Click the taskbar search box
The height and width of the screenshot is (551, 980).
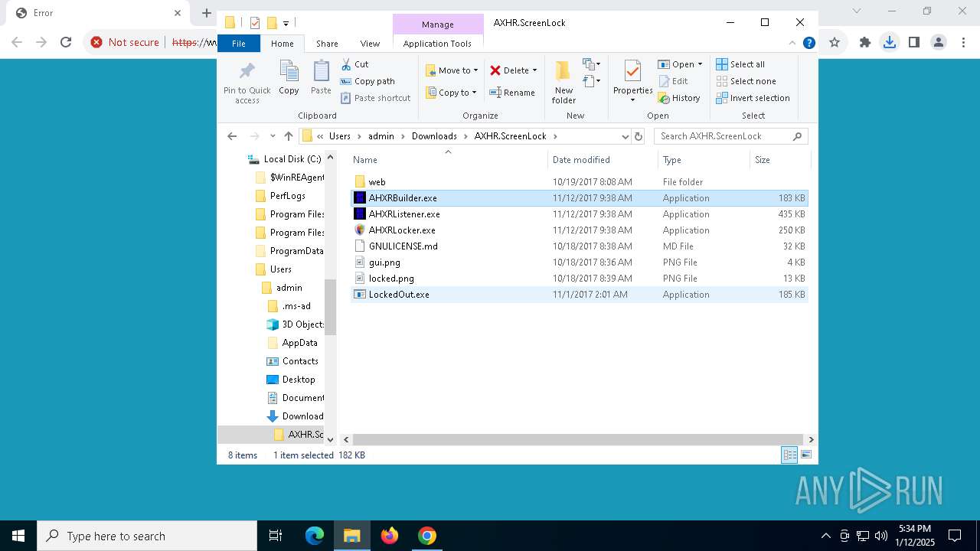(x=147, y=536)
